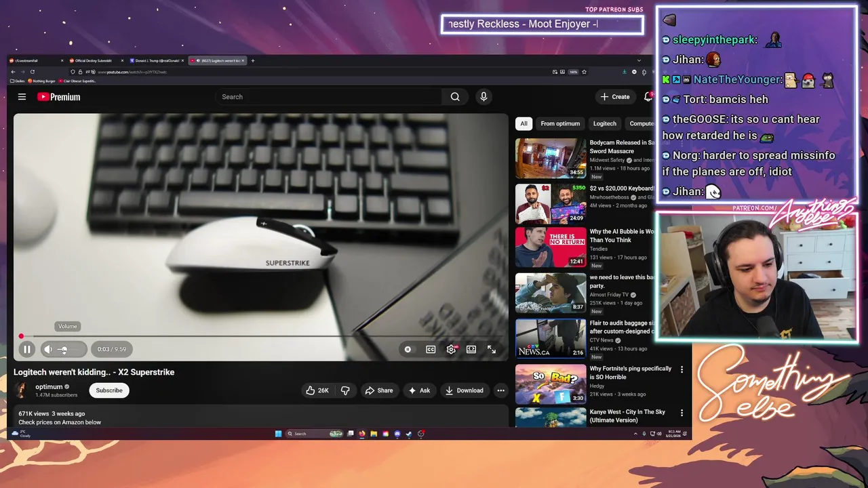Click into the YouTube Search field
This screenshot has height=488, width=868.
tap(329, 97)
